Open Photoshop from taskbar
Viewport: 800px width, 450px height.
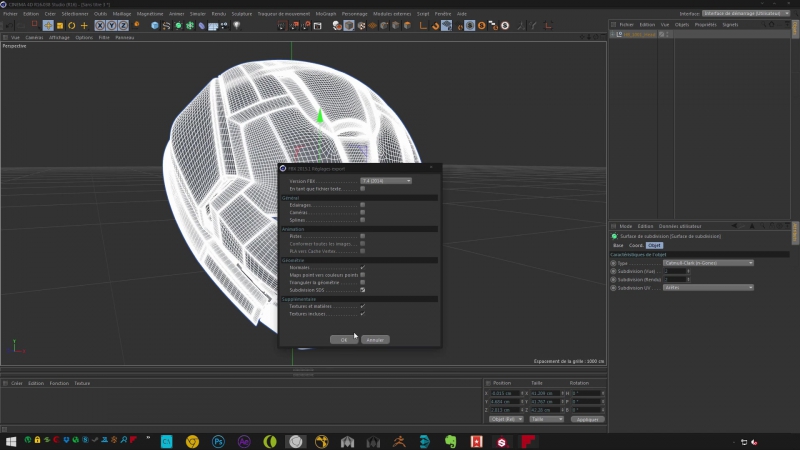218,441
